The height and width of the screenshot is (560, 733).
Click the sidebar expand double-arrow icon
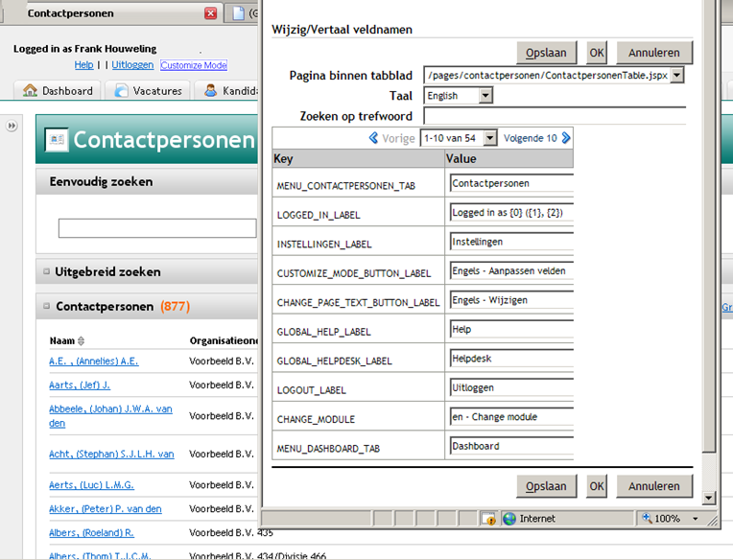12,126
